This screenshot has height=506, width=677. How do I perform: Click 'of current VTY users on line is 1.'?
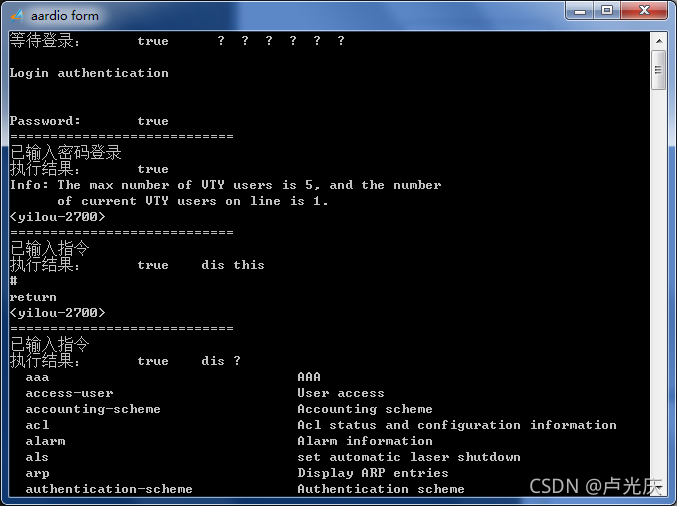click(193, 201)
